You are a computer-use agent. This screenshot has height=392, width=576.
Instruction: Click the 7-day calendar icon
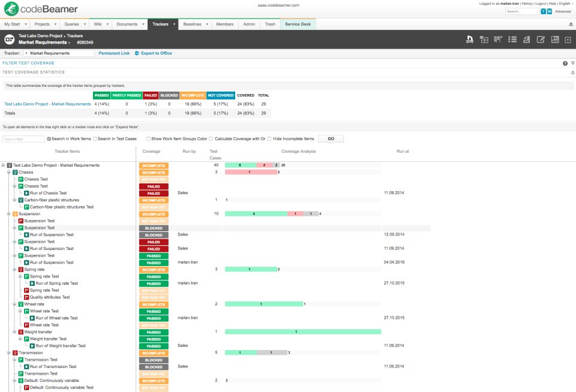[x=543, y=11]
